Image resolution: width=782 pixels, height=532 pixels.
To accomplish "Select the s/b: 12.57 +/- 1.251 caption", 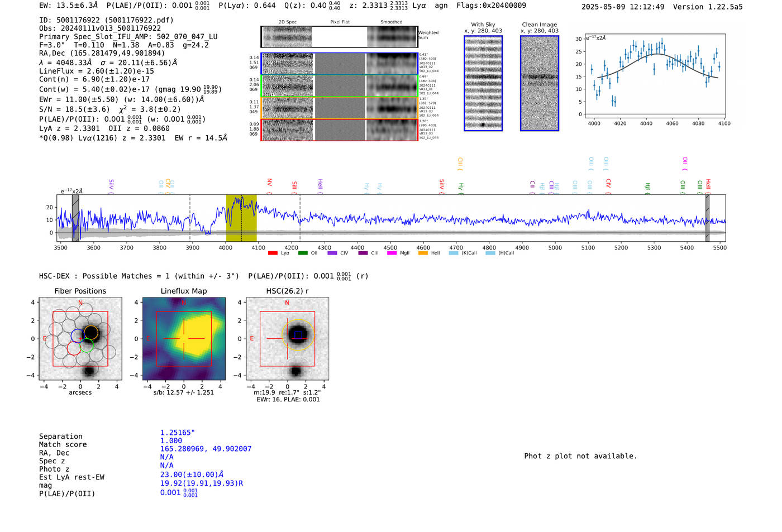I will [184, 392].
